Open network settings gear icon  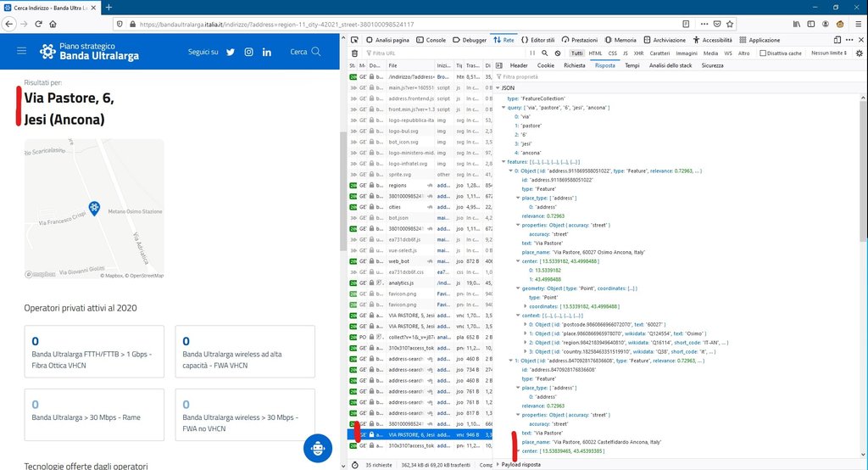pyautogui.click(x=857, y=53)
